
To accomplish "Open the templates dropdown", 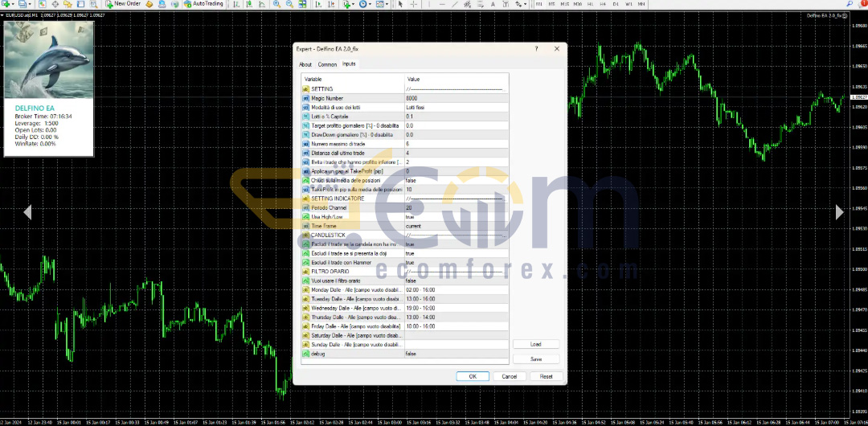I will coord(382,4).
